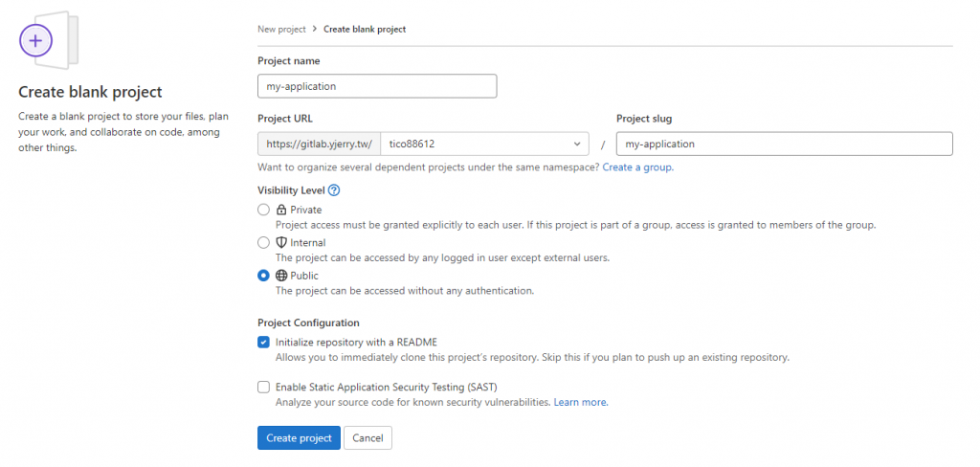The height and width of the screenshot is (467, 980).
Task: Open the tico88612 namespace dropdown
Action: click(x=484, y=144)
